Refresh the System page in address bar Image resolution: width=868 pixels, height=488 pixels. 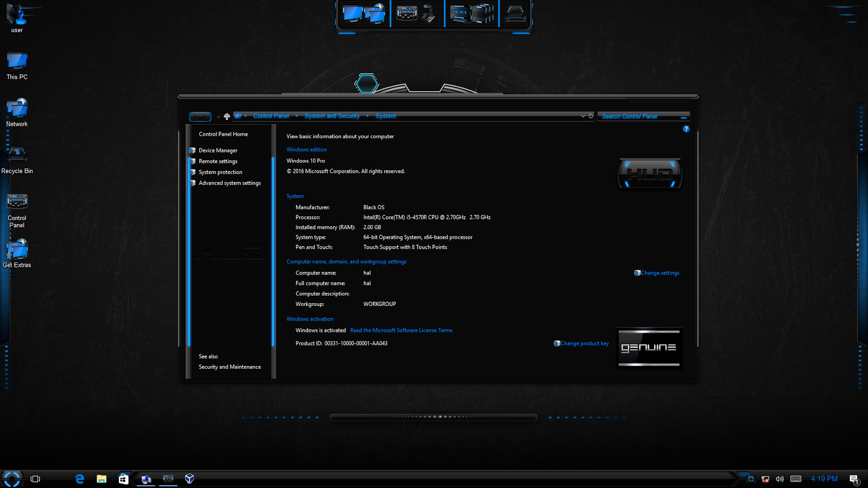tap(591, 116)
